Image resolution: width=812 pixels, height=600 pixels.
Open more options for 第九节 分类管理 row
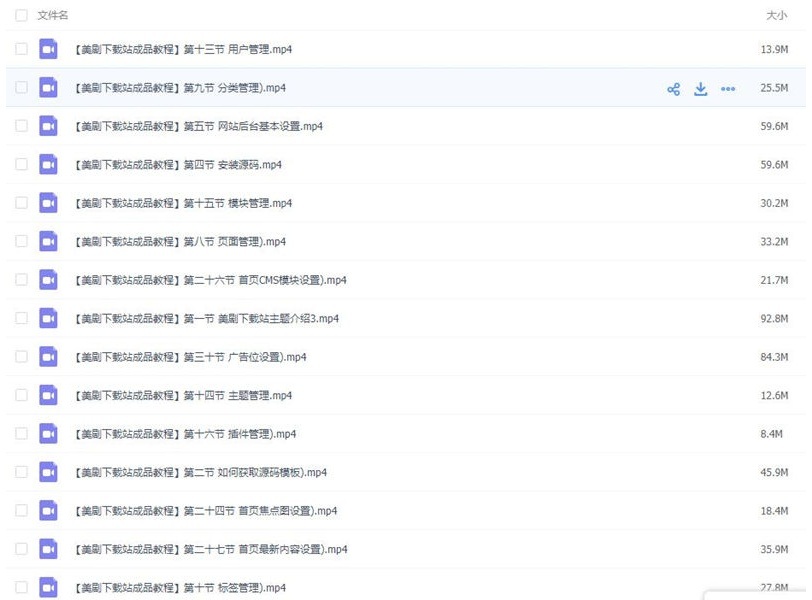[728, 89]
